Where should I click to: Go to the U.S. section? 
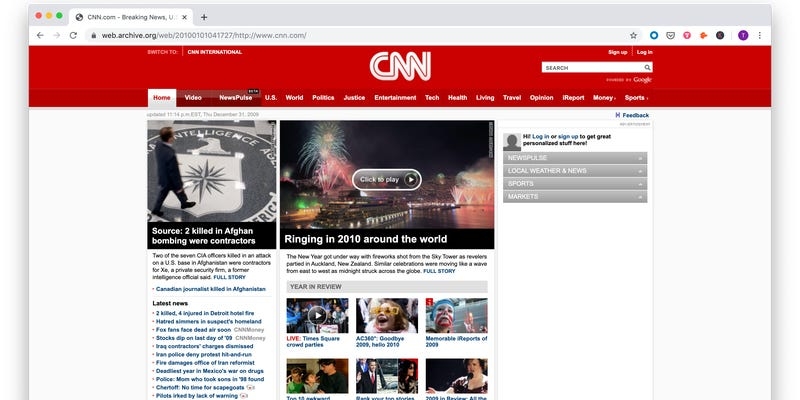[x=271, y=98]
